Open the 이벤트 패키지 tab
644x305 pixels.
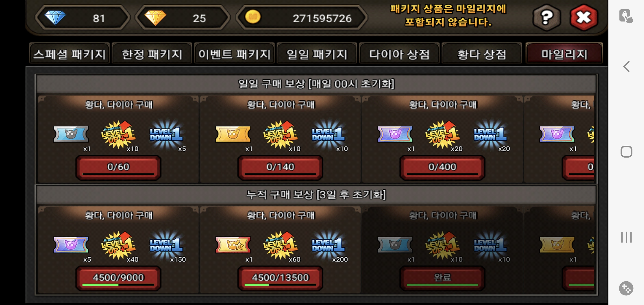tap(234, 54)
